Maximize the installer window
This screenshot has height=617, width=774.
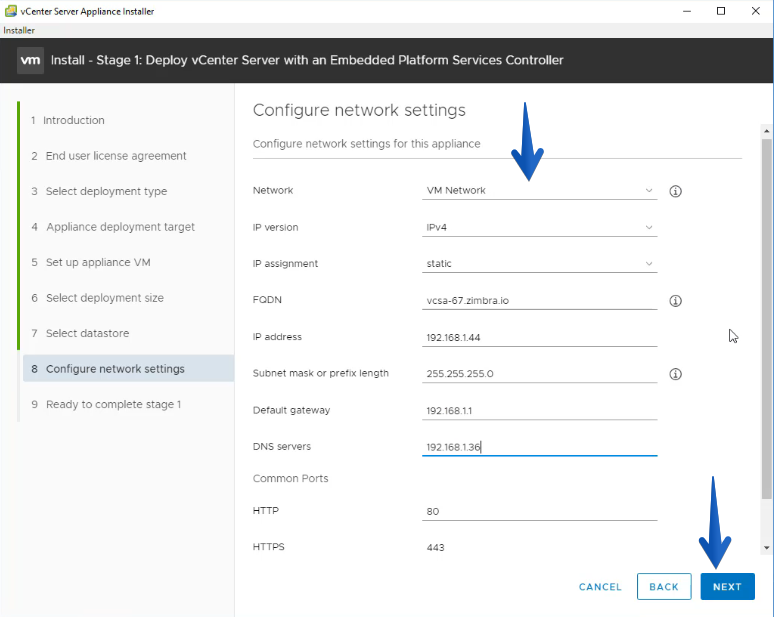tap(721, 11)
